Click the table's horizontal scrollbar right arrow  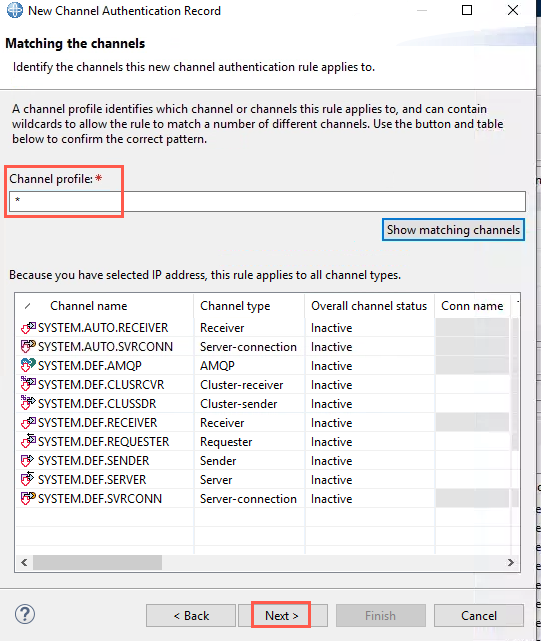point(511,563)
